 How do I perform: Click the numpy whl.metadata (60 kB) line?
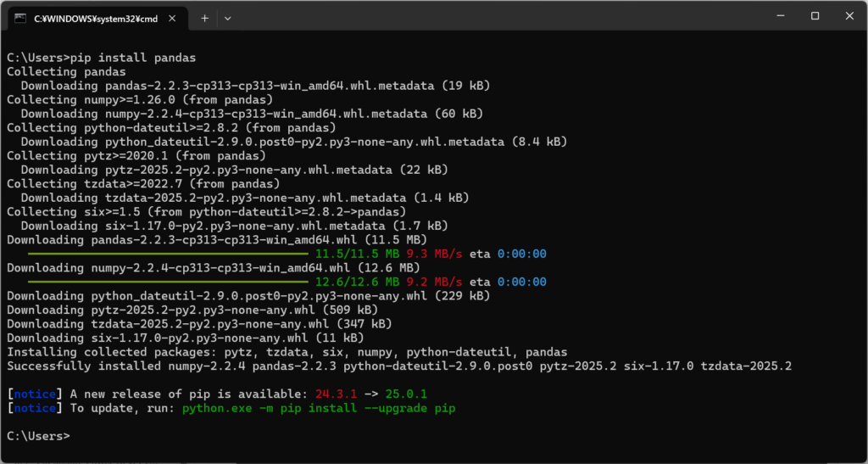coord(252,114)
